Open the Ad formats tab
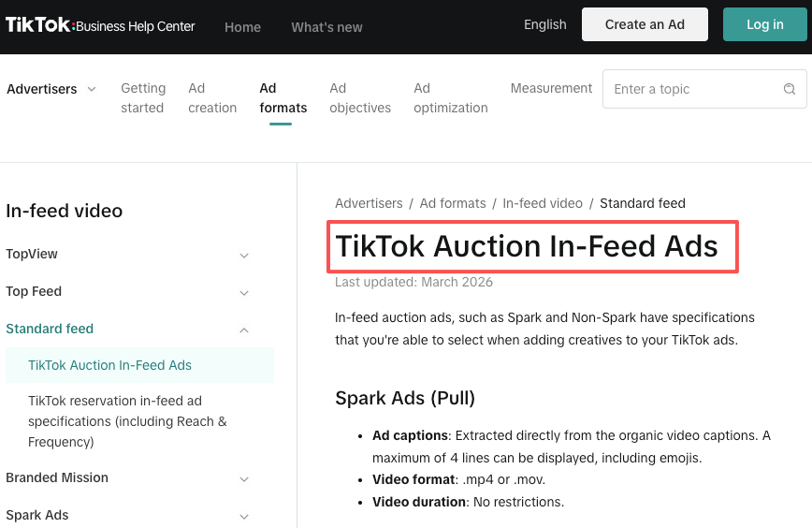This screenshot has width=812, height=528. pos(283,98)
